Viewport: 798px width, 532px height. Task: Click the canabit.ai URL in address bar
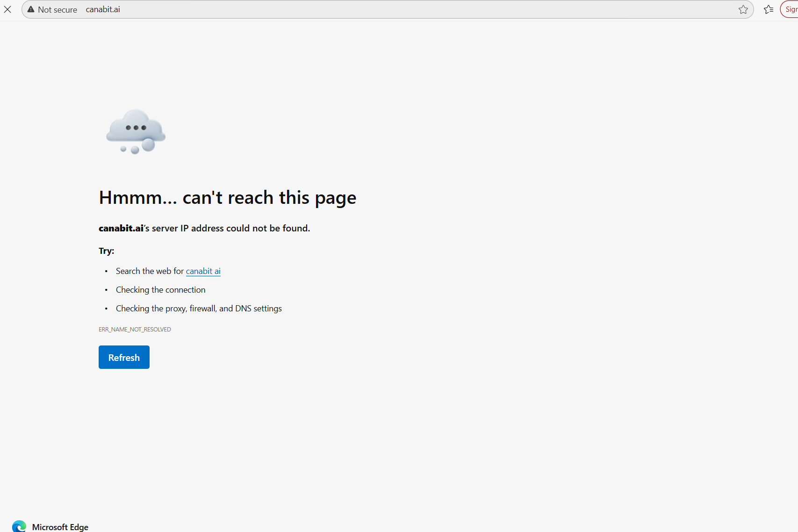(103, 9)
